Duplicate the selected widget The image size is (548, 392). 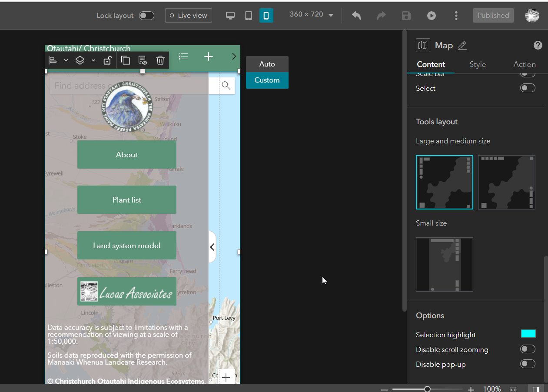click(126, 60)
